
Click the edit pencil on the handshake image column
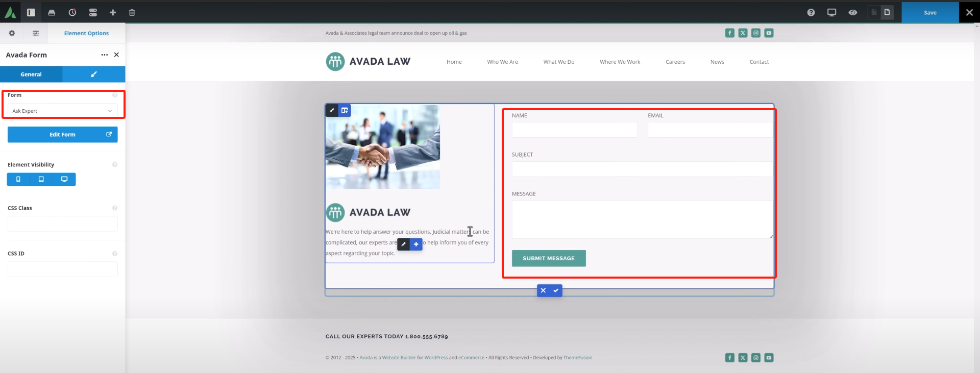point(332,110)
